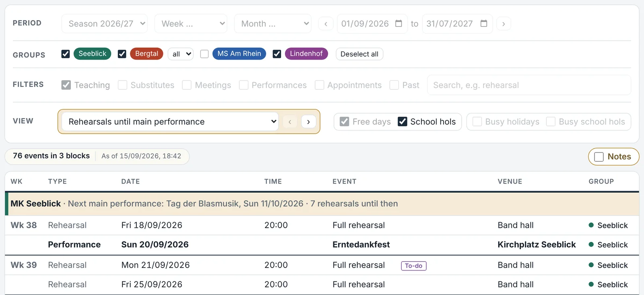Image resolution: width=644 pixels, height=295 pixels.
Task: Select the Fri 18/09/2026 rehearsal date
Action: pyautogui.click(x=152, y=225)
